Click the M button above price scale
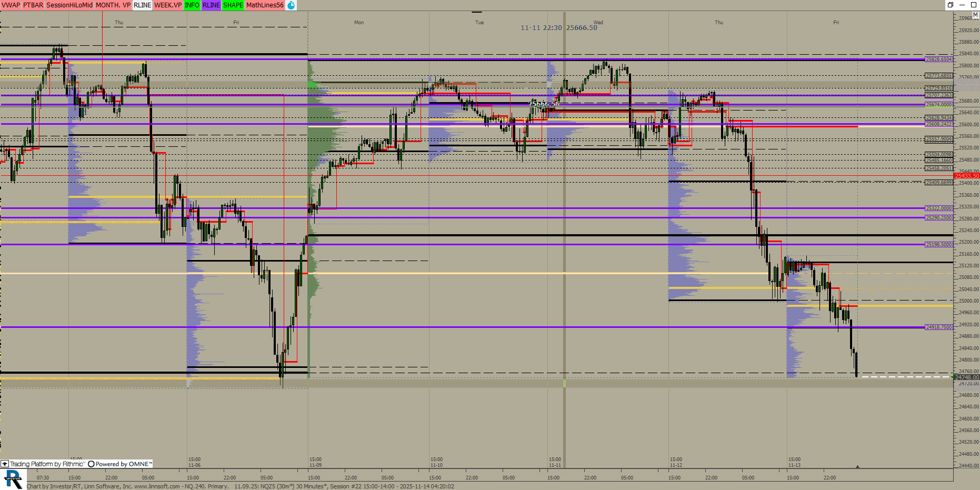The width and height of the screenshot is (980, 490). [975, 15]
